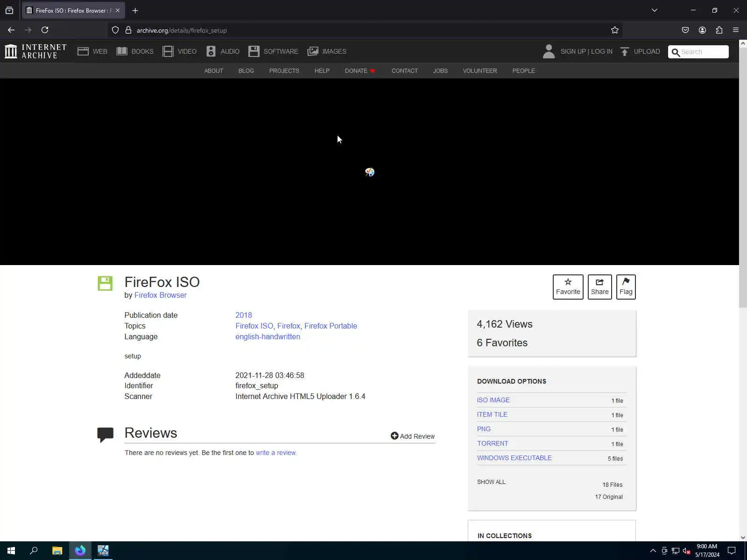Open the Web section icon
747x560 pixels.
point(83,51)
